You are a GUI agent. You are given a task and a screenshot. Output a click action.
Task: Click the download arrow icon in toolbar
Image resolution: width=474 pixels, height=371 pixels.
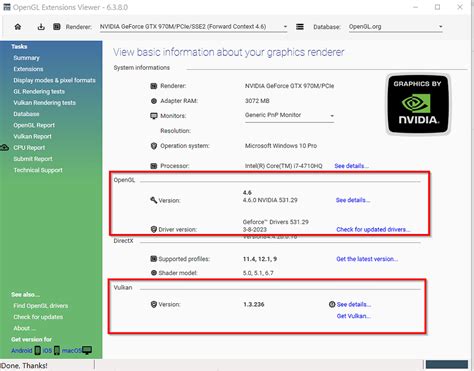[x=41, y=27]
